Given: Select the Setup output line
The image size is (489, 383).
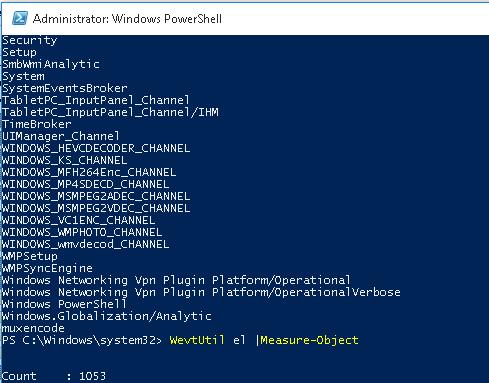Looking at the screenshot, I should [x=19, y=52].
